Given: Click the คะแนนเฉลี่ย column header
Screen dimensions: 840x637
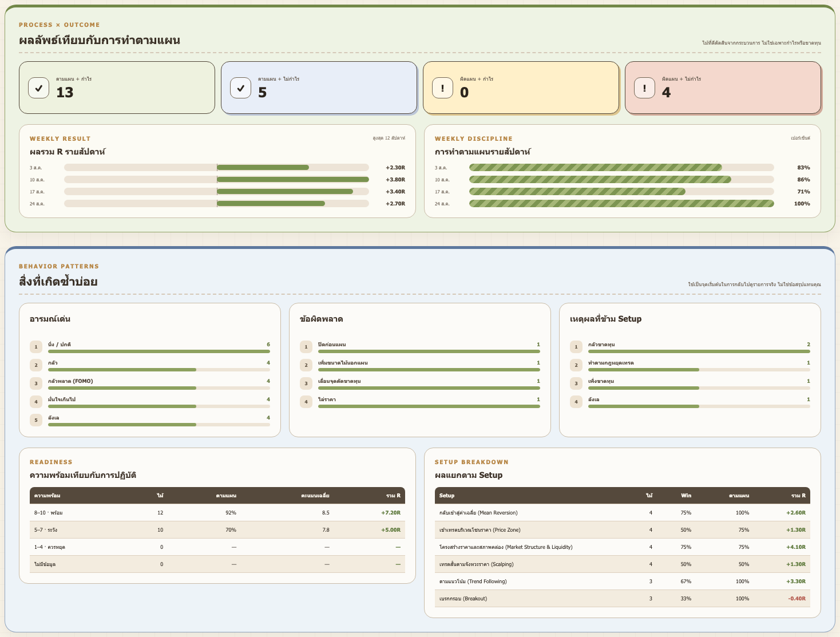Looking at the screenshot, I should [315, 496].
